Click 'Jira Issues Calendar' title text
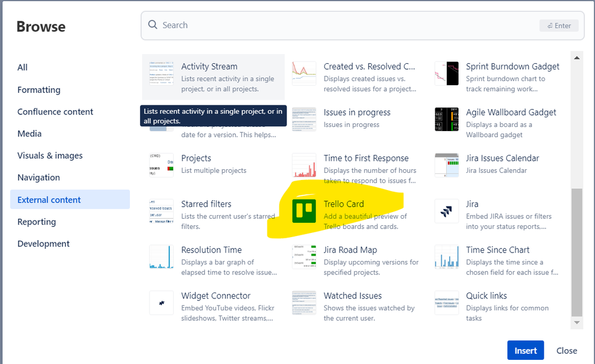Viewport: 595px width, 364px height. (x=503, y=158)
